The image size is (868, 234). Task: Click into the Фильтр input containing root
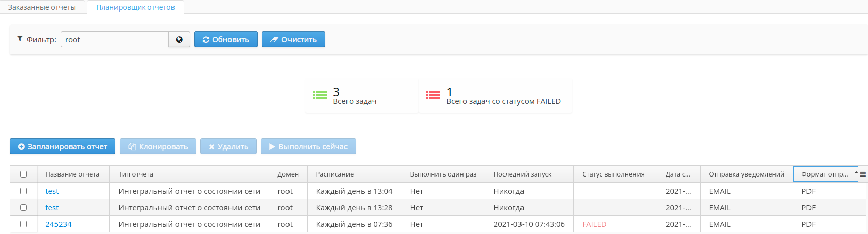point(114,40)
